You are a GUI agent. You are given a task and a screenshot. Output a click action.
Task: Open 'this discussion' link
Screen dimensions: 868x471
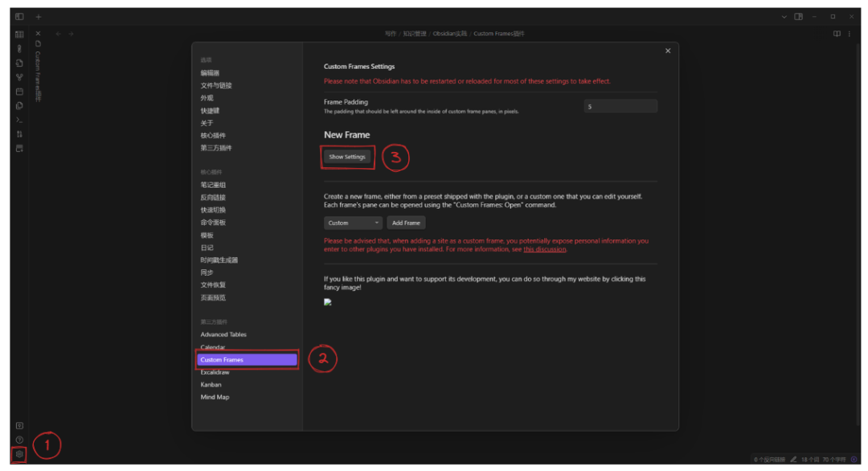click(545, 249)
